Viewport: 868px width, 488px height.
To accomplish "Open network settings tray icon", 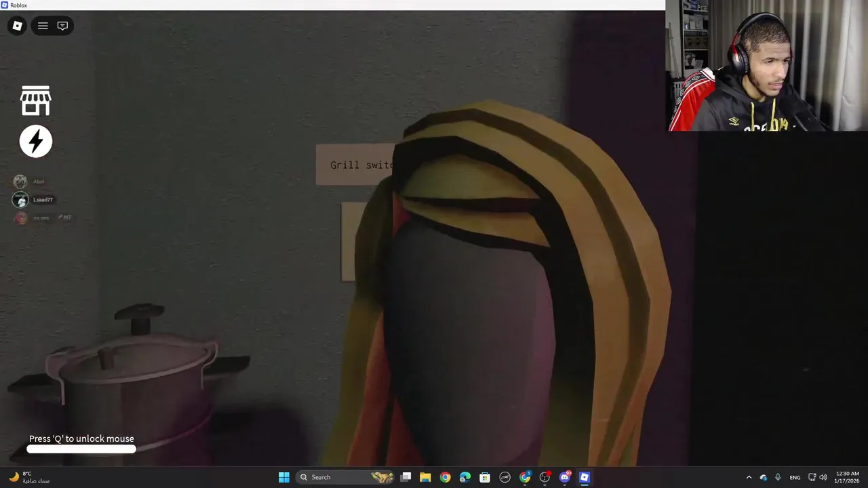I will tap(812, 477).
